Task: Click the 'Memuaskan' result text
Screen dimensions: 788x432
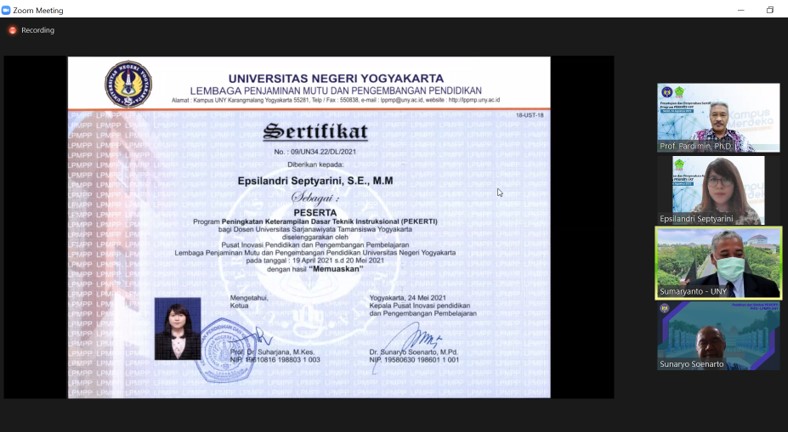Action: (336, 269)
